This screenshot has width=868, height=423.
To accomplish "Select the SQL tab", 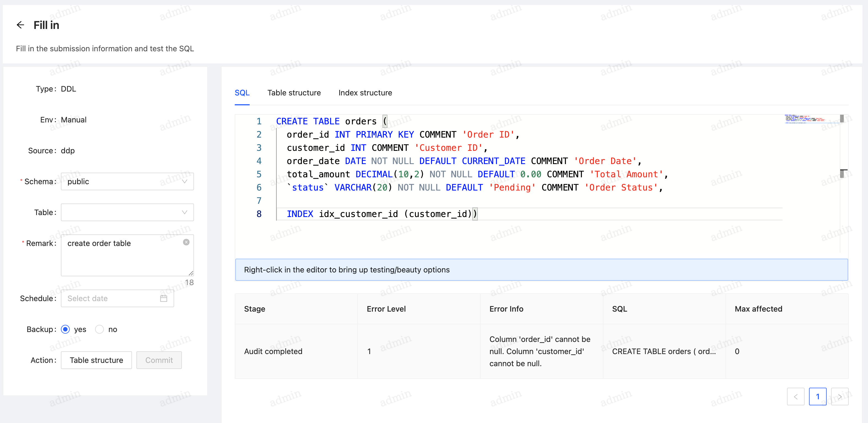I will (x=242, y=93).
